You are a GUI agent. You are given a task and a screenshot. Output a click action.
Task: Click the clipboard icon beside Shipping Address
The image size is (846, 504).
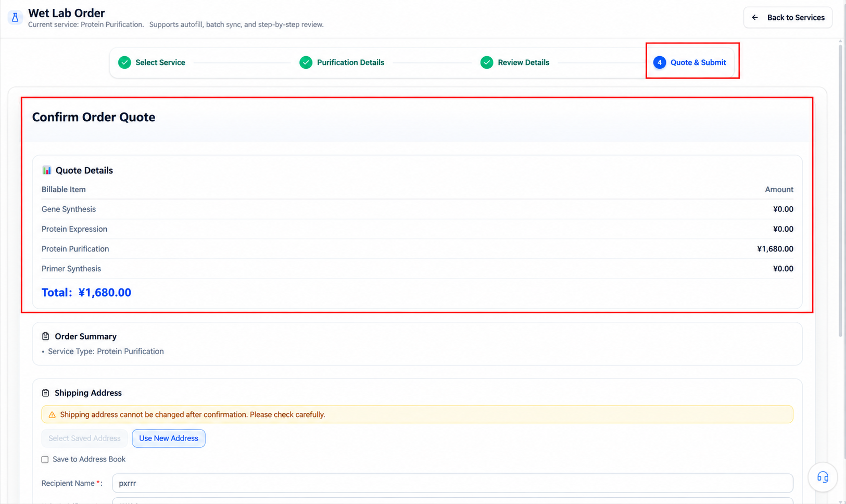coord(46,393)
